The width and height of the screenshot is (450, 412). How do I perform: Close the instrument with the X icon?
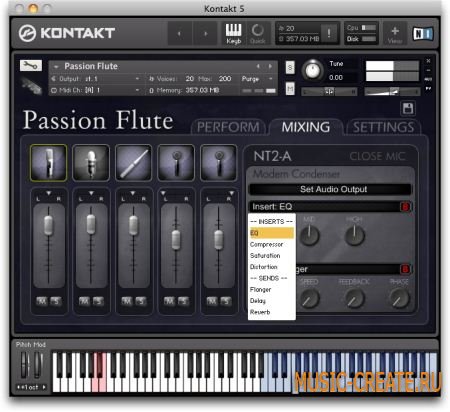428,61
